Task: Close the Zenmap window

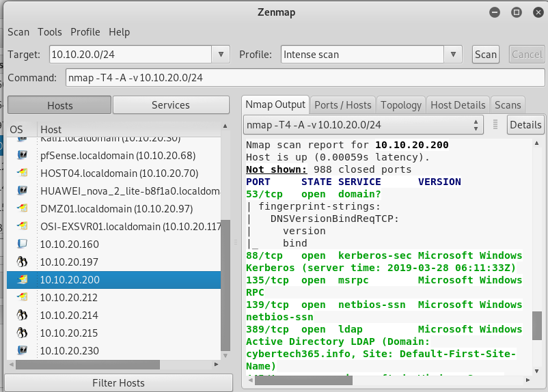Action: pos(538,12)
